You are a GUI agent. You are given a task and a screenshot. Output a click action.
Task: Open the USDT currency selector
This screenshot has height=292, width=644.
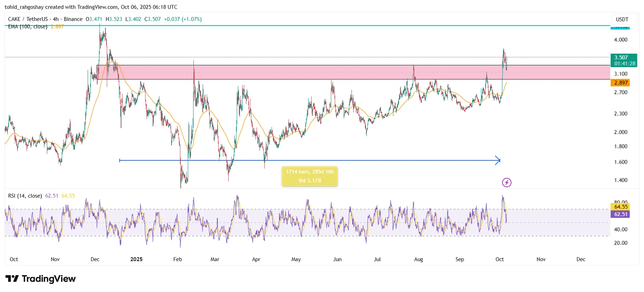622,19
